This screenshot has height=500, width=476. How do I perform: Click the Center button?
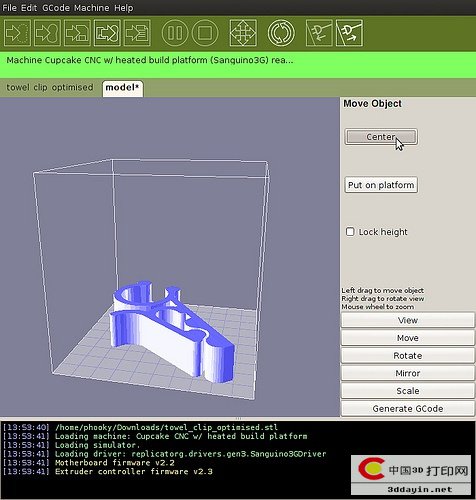click(x=381, y=137)
